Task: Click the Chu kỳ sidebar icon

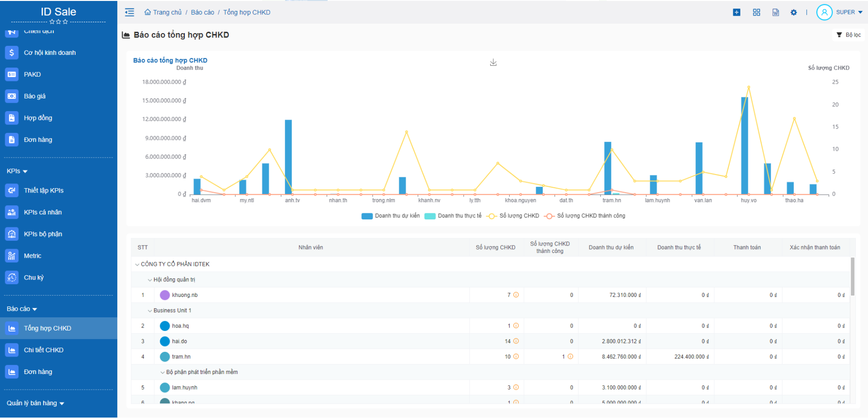Action: [x=12, y=278]
